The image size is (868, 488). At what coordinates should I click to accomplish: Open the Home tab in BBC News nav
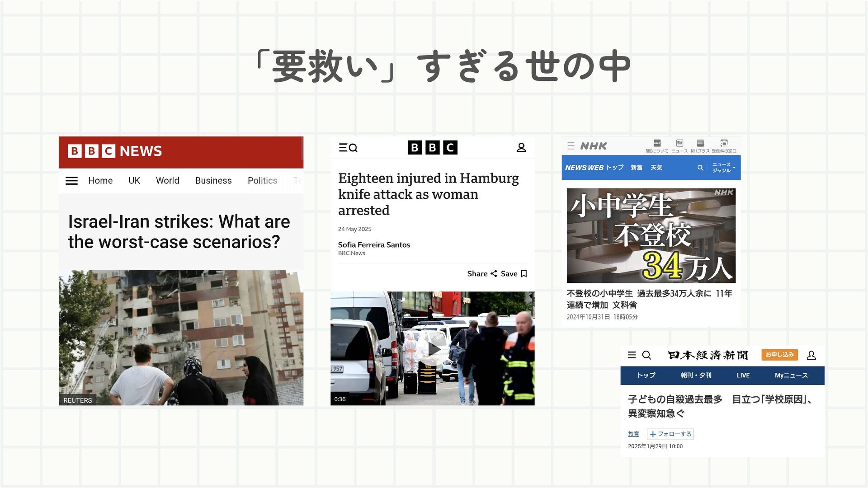[x=100, y=181]
